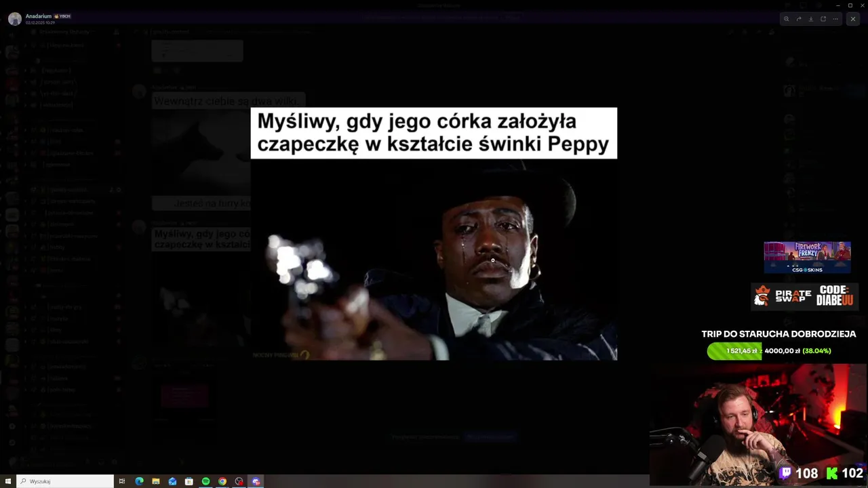Viewport: 868px width, 488px height.
Task: Open Spotify from the taskbar
Action: 205,481
